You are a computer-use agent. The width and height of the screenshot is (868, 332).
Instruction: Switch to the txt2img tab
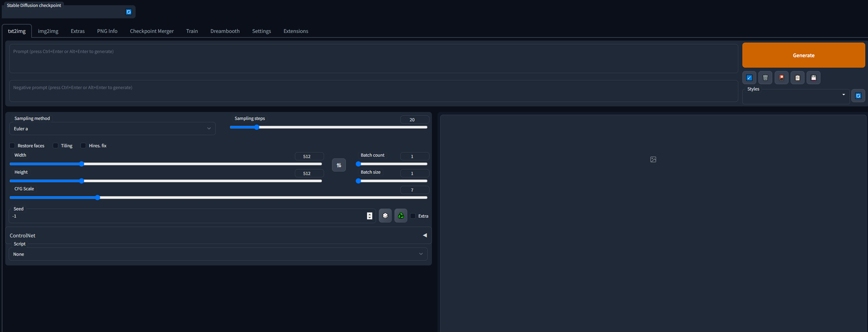(x=17, y=31)
